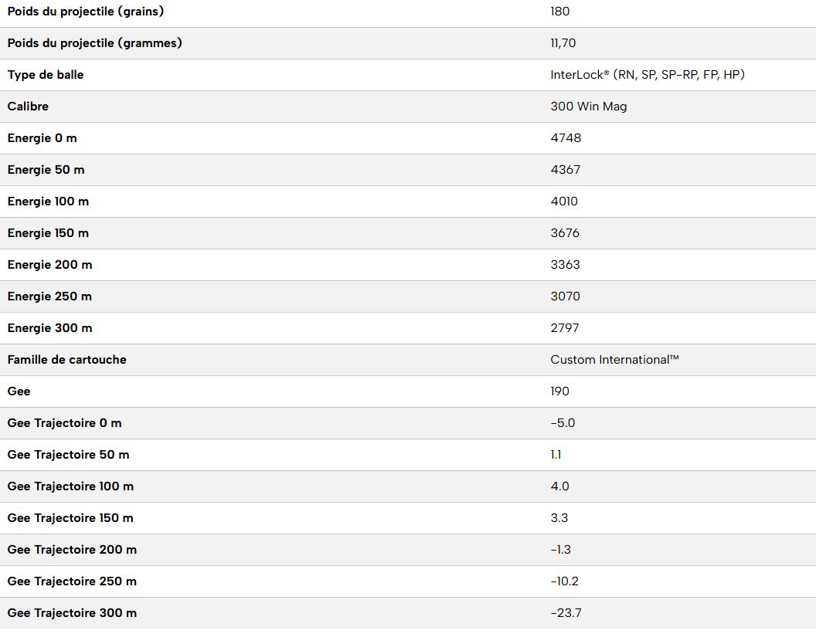The width and height of the screenshot is (816, 644).
Task: Click the 'Poids du projectile (grains)' row label
Action: [86, 12]
